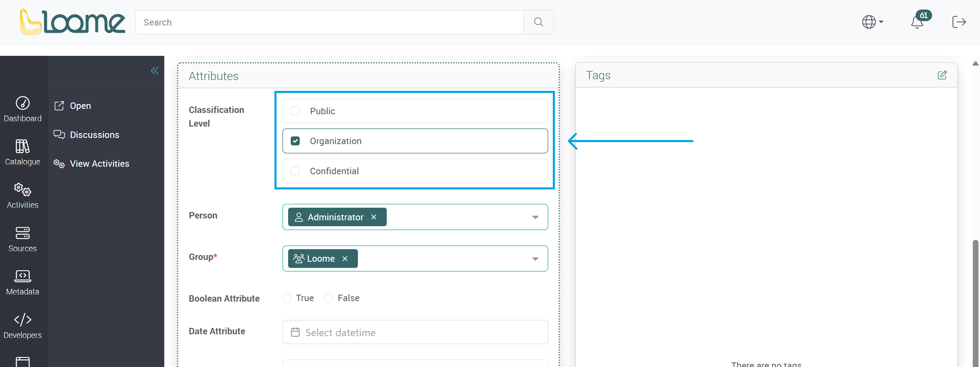This screenshot has width=980, height=367.
Task: Open the globe language menu
Action: pos(872,22)
